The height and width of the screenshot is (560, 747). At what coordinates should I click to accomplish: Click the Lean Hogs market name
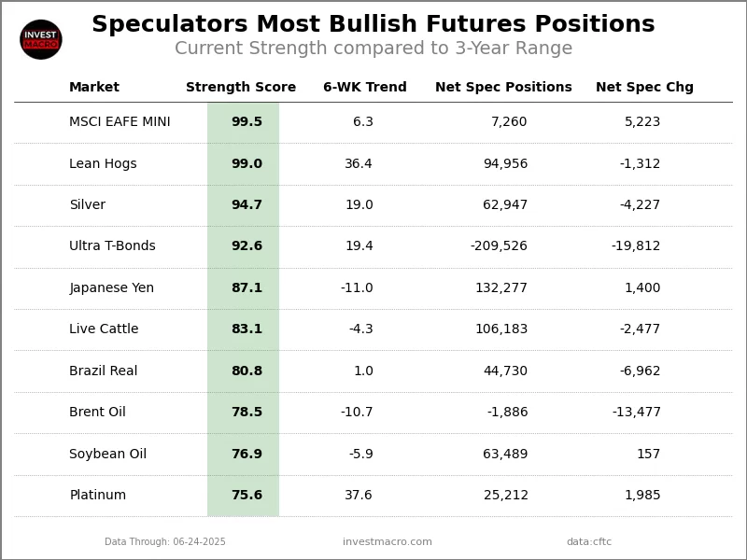coord(103,164)
